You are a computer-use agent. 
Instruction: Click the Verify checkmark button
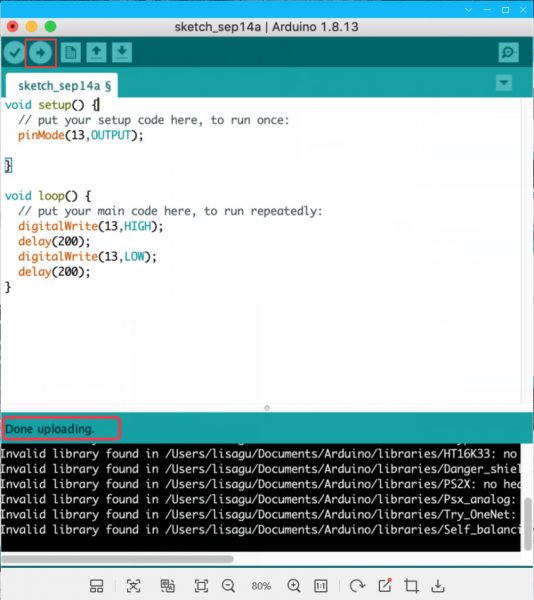(x=15, y=52)
